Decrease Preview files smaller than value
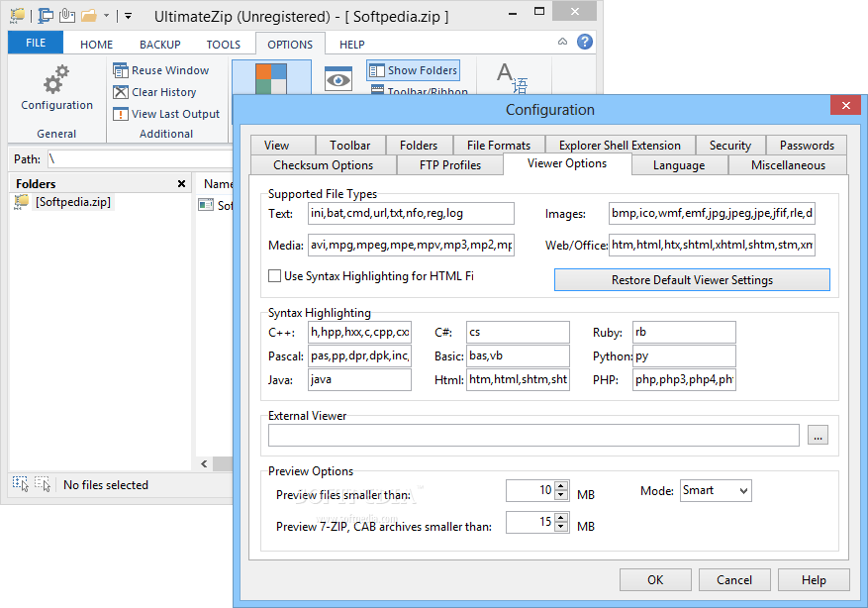The image size is (868, 608). click(561, 495)
